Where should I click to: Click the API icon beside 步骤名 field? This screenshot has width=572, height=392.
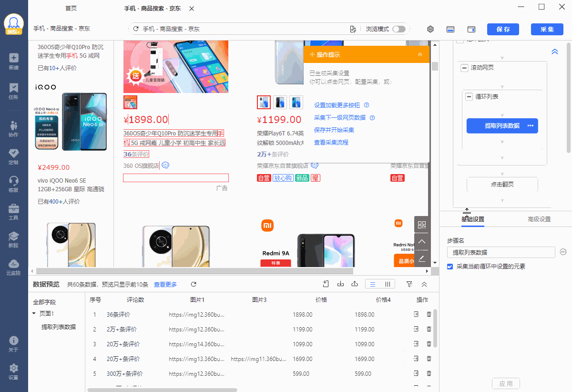tap(563, 252)
